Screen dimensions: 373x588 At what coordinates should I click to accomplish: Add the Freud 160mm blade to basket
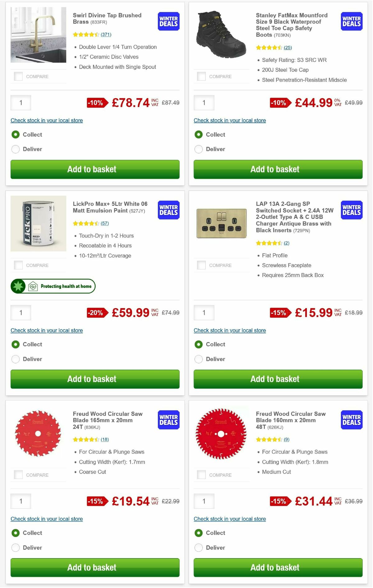tap(275, 567)
